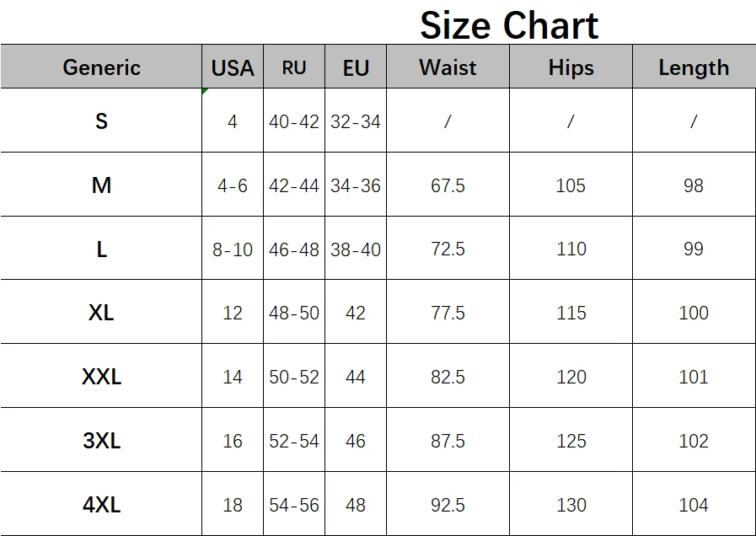Click the Size Chart title
Image resolution: width=756 pixels, height=536 pixels.
(x=509, y=25)
